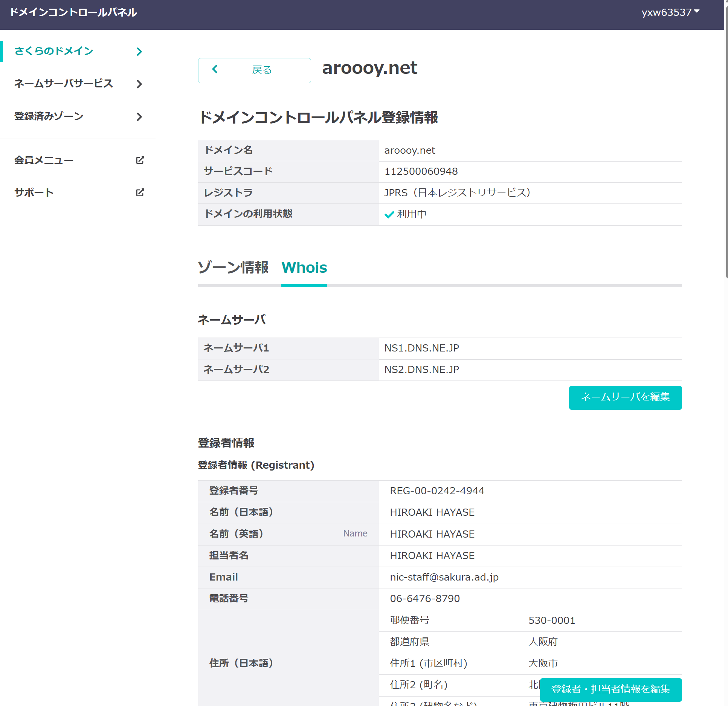The height and width of the screenshot is (706, 728).
Task: Expand ネームサーバサービス chevron arrow
Action: (x=139, y=84)
